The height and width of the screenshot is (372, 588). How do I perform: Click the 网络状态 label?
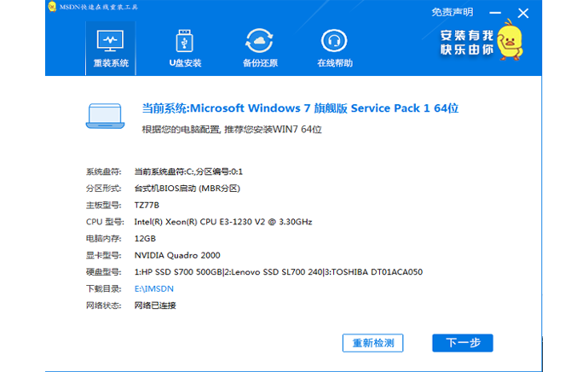(x=103, y=305)
